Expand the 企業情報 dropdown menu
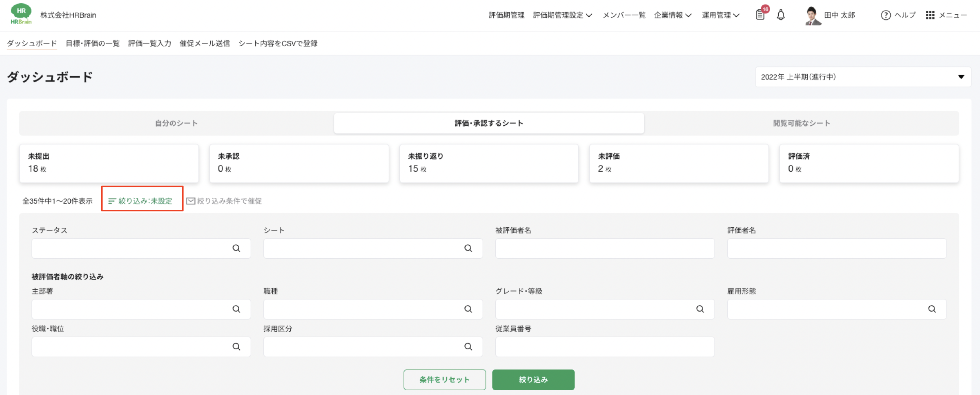Screen dimensions: 980x395 click(x=673, y=15)
